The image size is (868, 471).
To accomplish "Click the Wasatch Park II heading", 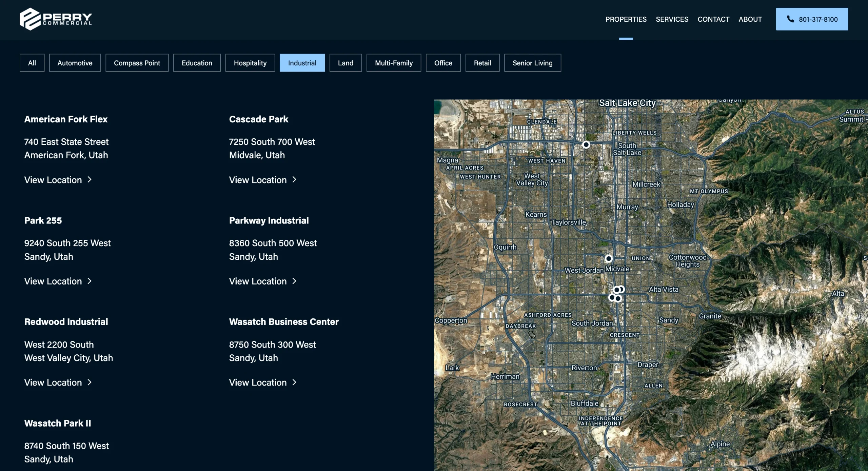I will (58, 423).
